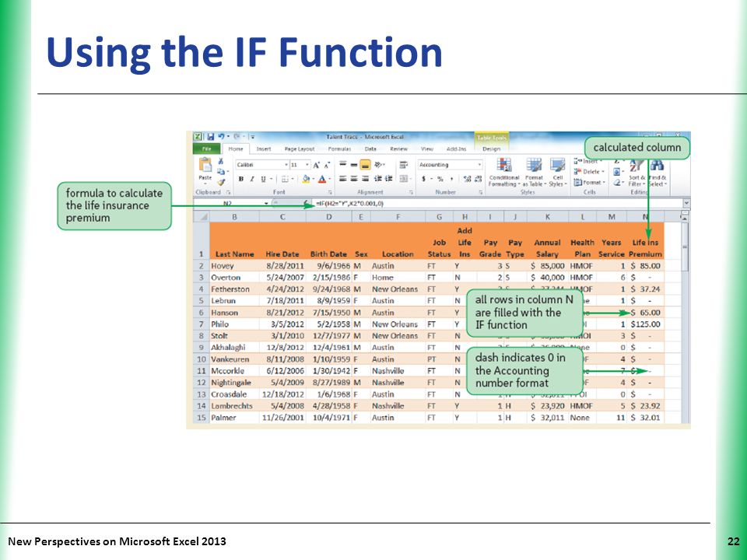Image resolution: width=747 pixels, height=560 pixels.
Task: Click the Format as Table icon
Action: click(x=534, y=165)
